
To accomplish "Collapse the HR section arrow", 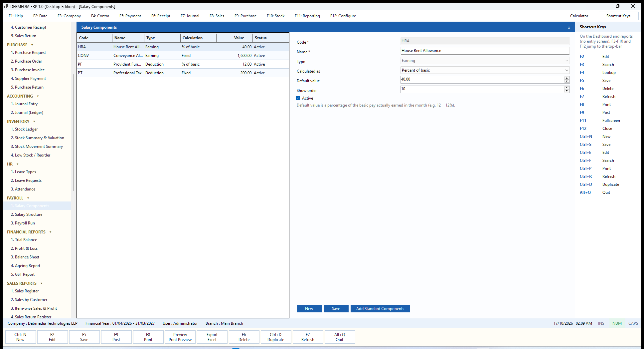I will point(18,164).
